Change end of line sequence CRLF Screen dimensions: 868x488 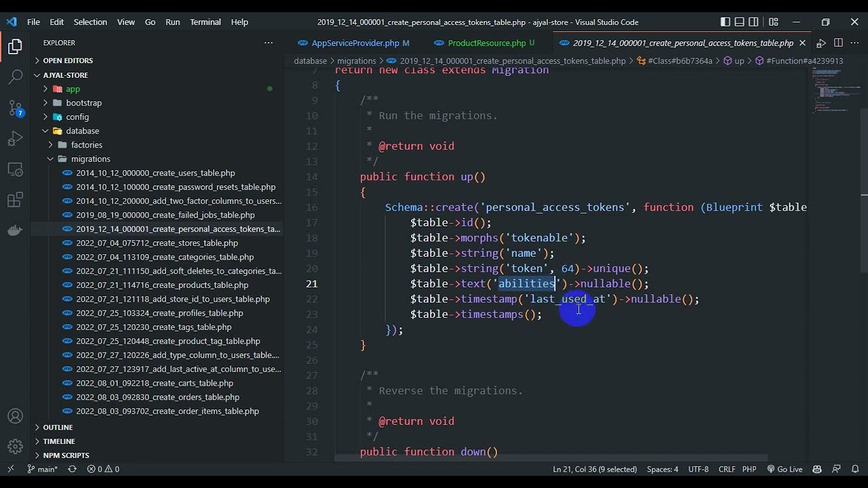pos(727,469)
